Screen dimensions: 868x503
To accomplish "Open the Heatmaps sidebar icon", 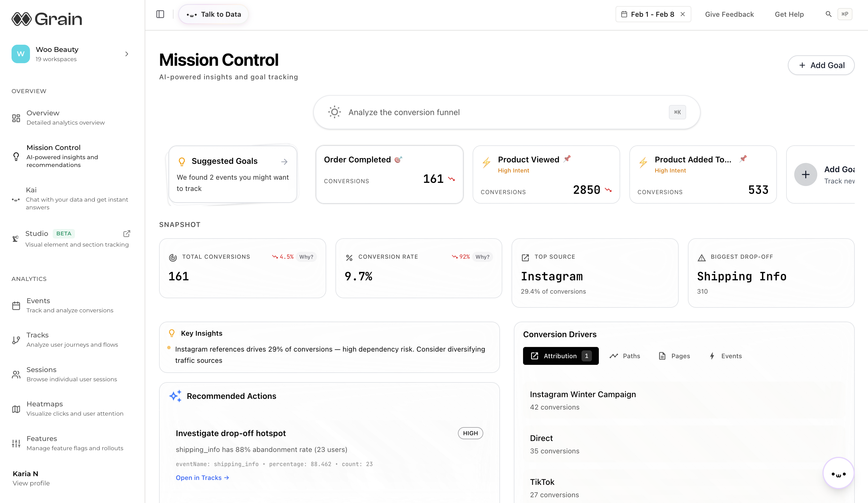I will coord(16,409).
